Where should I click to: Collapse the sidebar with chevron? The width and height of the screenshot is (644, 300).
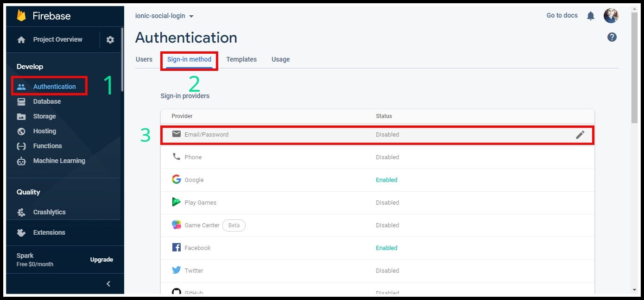pyautogui.click(x=108, y=284)
